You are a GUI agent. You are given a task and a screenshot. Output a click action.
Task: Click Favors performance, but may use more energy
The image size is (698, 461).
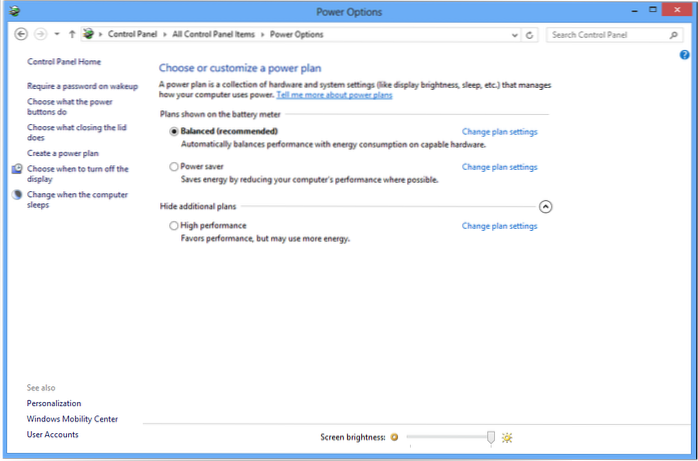point(265,239)
